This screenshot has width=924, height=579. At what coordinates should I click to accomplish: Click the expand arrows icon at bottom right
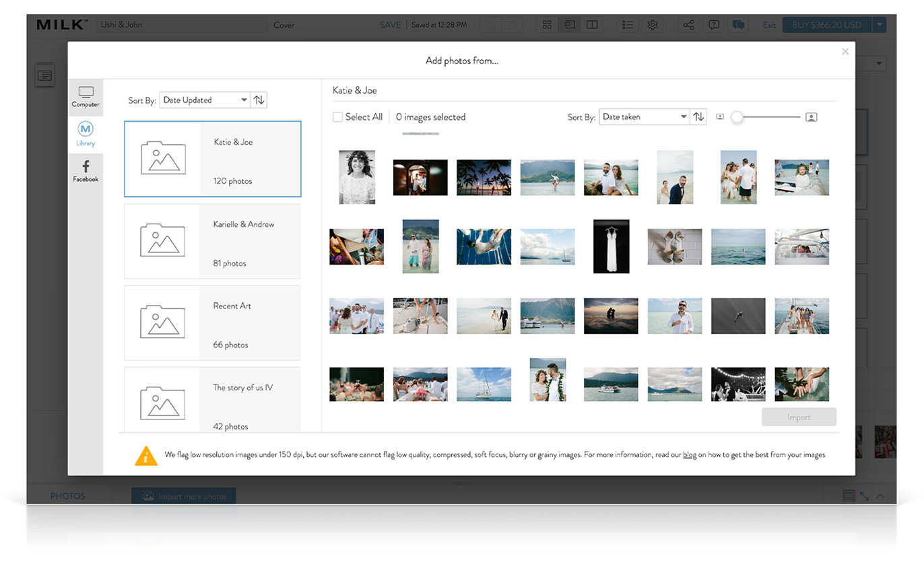pyautogui.click(x=865, y=496)
